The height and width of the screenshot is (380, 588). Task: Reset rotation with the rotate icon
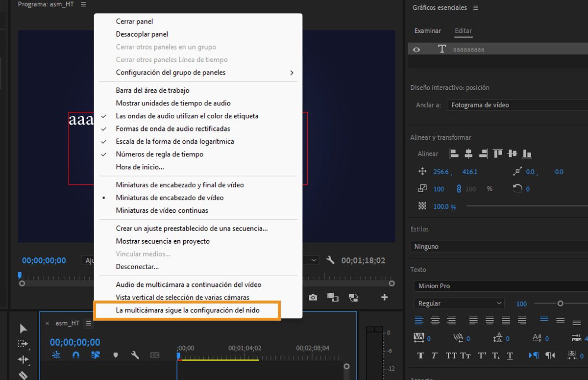(x=517, y=189)
